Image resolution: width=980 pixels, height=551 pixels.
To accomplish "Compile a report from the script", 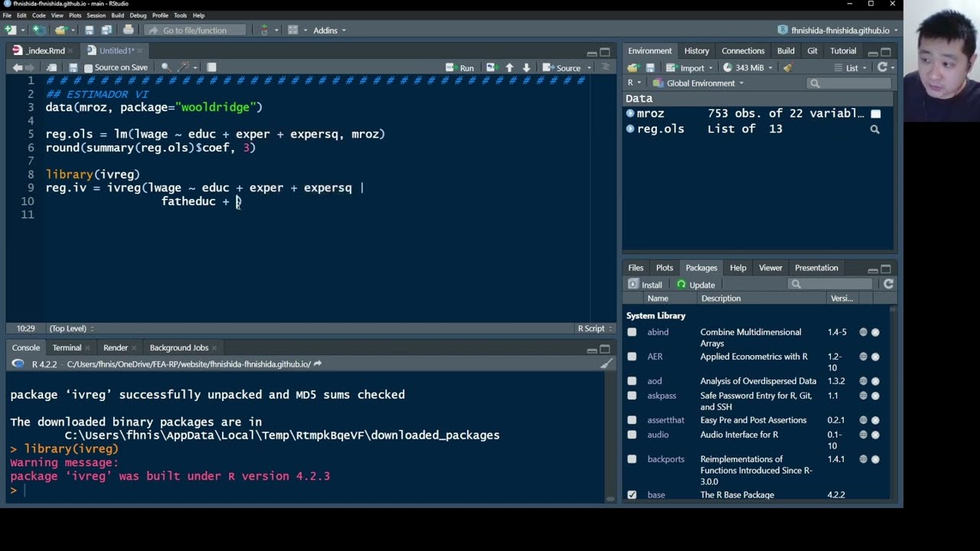I will tap(211, 67).
